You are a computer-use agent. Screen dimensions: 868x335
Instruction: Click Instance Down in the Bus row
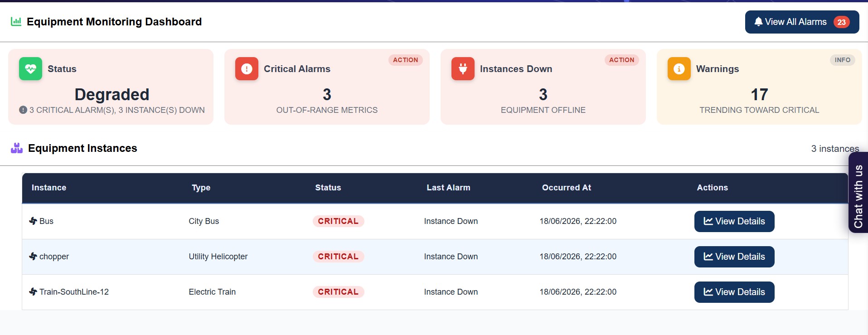point(451,221)
